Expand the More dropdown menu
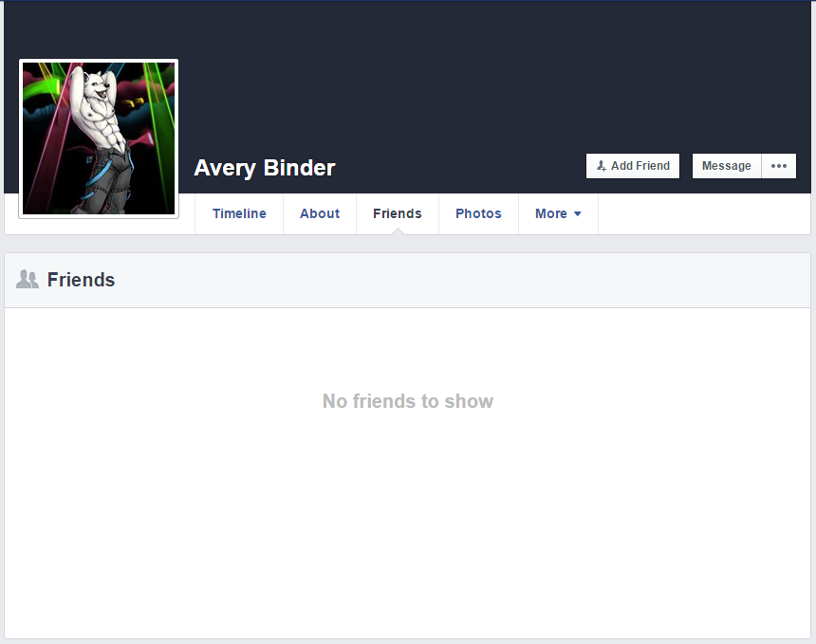This screenshot has width=816, height=644. click(x=558, y=213)
